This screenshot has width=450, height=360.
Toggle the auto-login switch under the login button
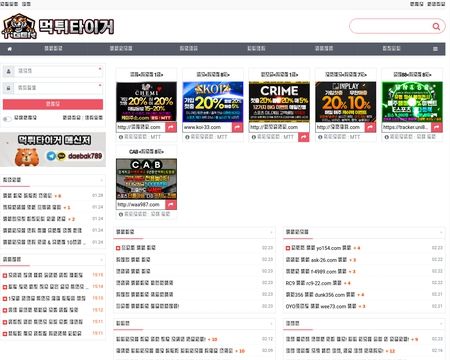7,118
